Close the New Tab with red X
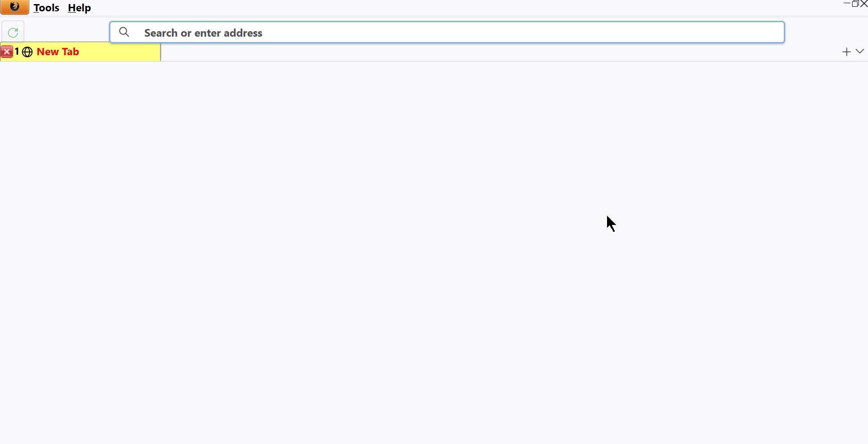868x444 pixels. (x=7, y=52)
